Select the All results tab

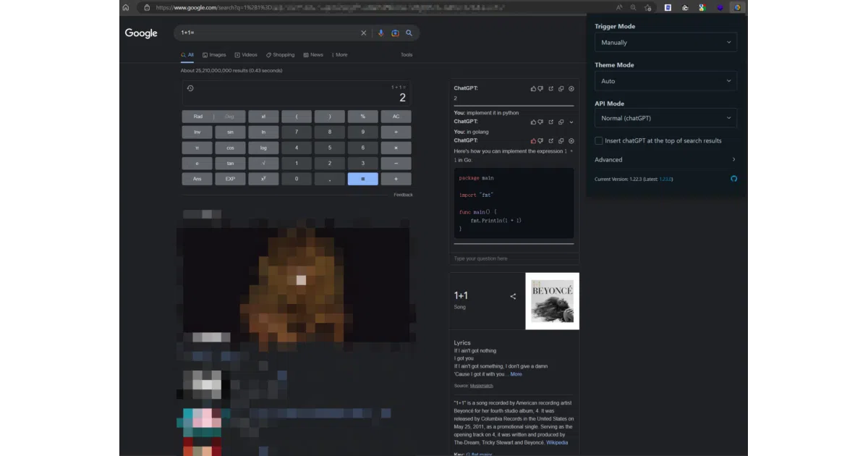187,55
